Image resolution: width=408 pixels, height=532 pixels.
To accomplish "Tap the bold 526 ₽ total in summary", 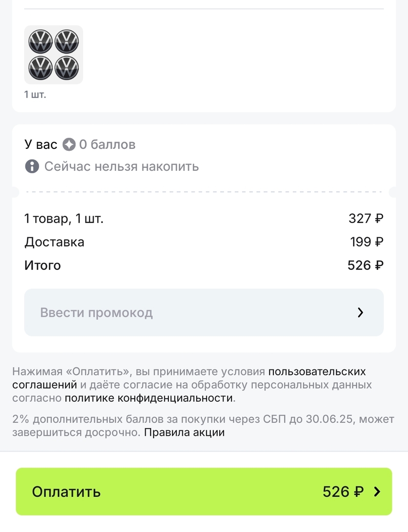I will click(x=365, y=266).
